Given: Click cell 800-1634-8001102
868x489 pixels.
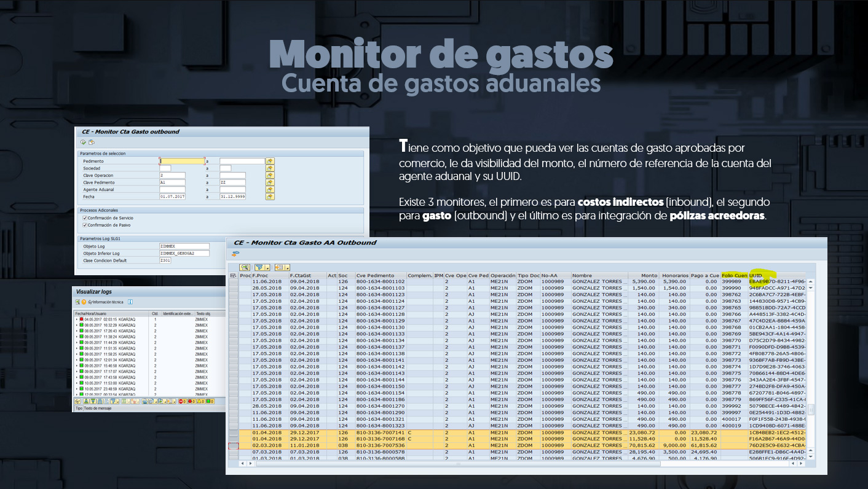Looking at the screenshot, I should tap(381, 281).
